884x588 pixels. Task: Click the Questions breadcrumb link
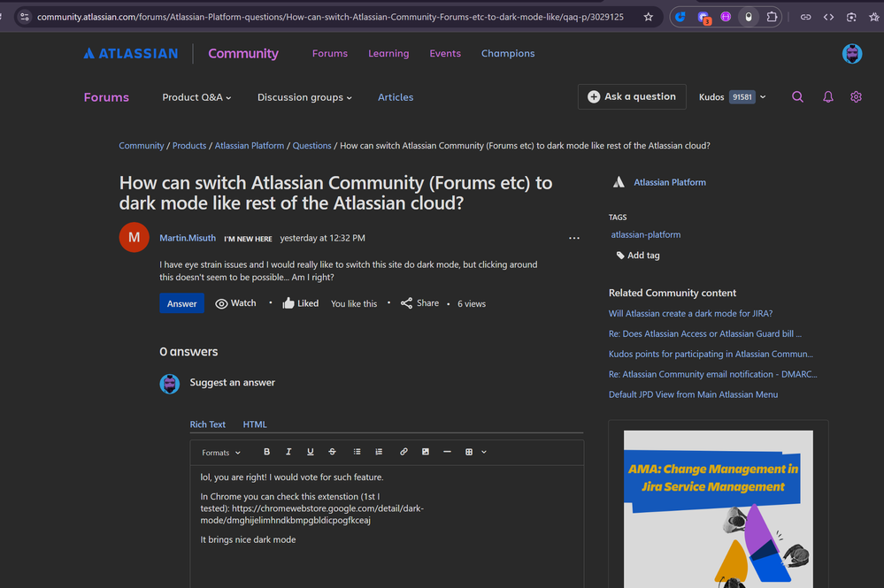[x=311, y=145]
